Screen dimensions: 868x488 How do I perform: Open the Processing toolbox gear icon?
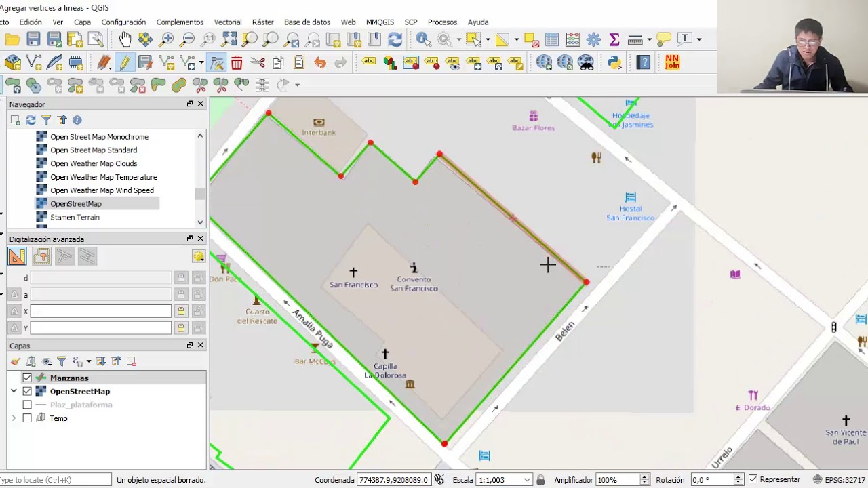(x=593, y=39)
